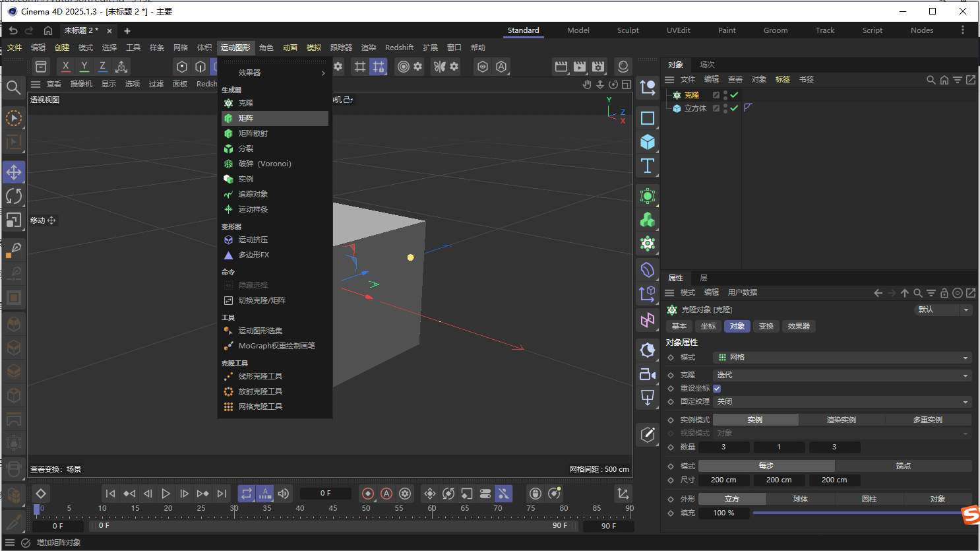Click the redo arrow icon
This screenshot has width=980, height=551.
coord(29,30)
